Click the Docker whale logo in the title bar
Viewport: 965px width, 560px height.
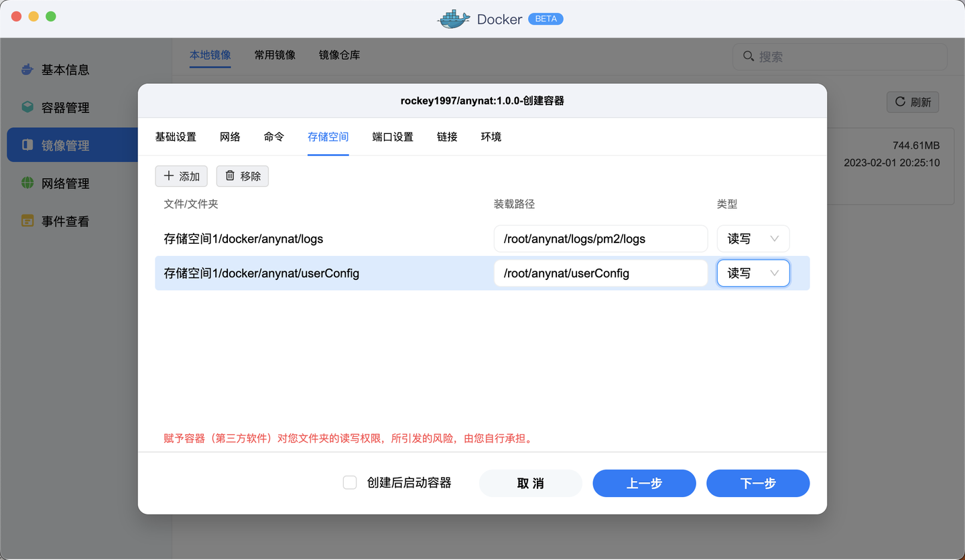point(454,19)
